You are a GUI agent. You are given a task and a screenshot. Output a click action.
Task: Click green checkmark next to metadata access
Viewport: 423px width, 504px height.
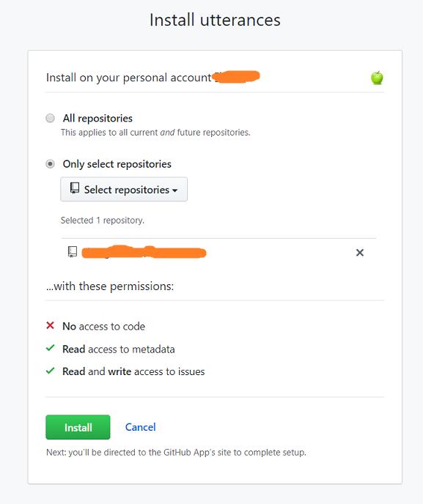coord(50,348)
